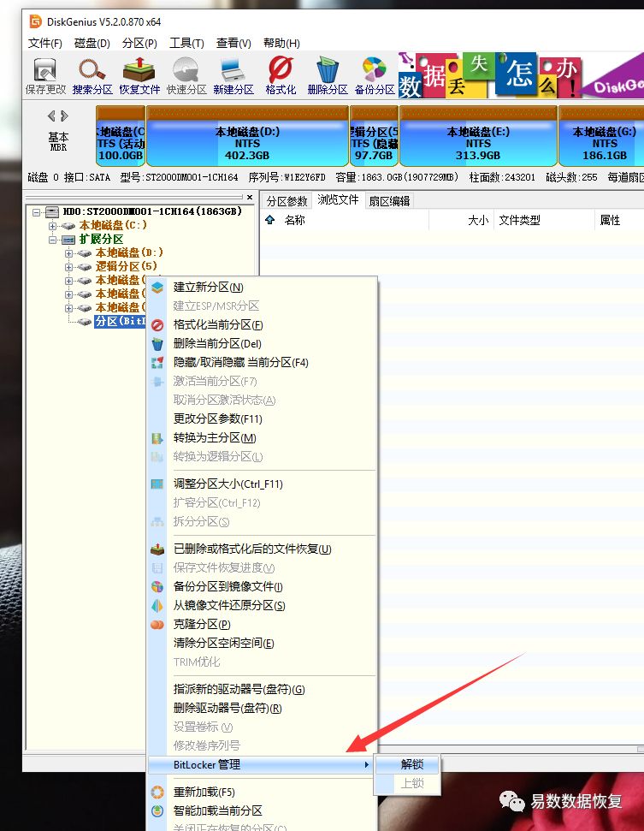This screenshot has height=831, width=644.
Task: Select the G: 186.1GB partition bar
Action: pyautogui.click(x=601, y=136)
